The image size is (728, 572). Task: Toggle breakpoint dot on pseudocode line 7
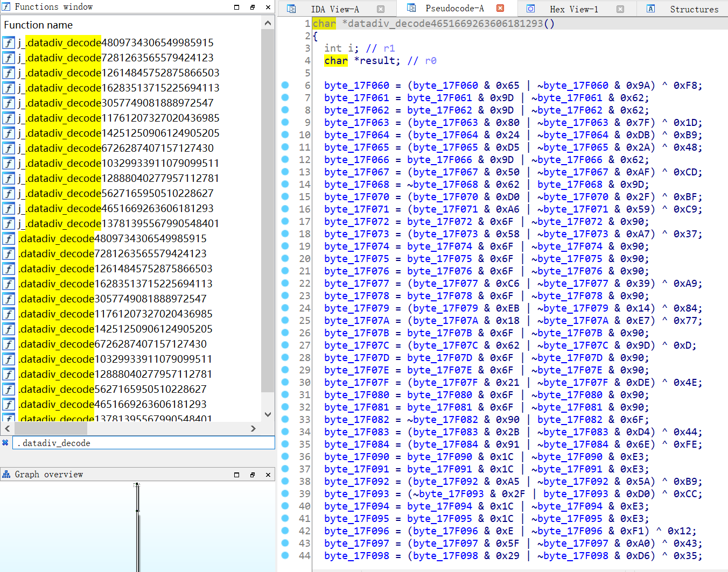(285, 97)
